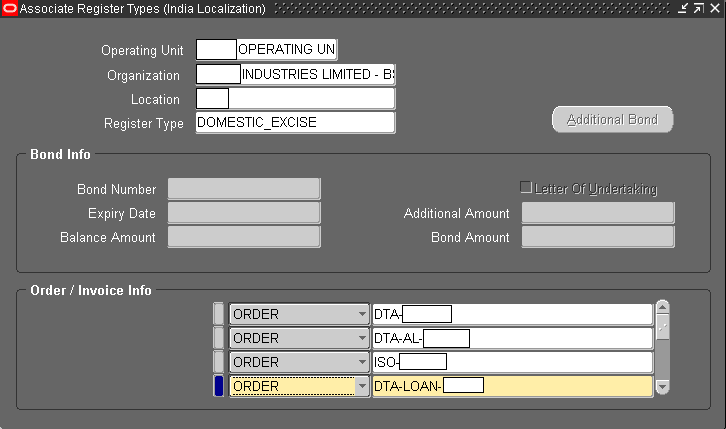Minimize the Associate Register Types window
Screen dimensions: 726x429
(683, 8)
